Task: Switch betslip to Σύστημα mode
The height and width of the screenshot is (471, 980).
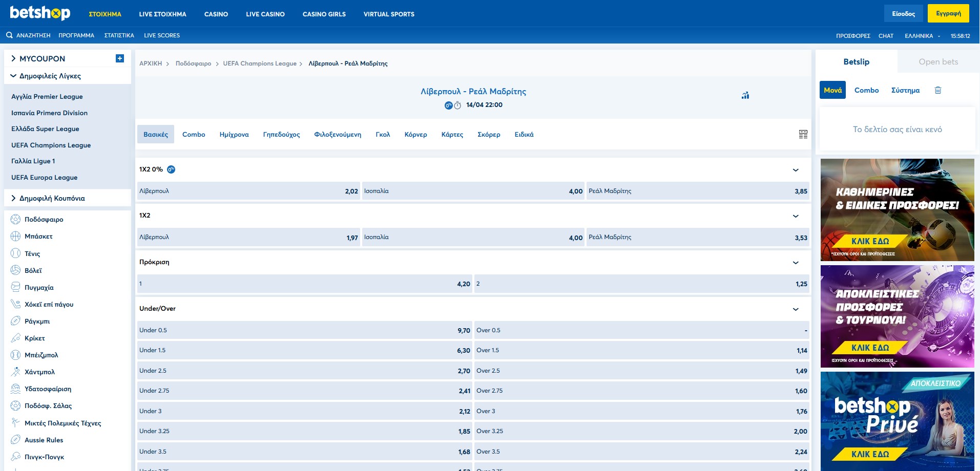Action: pos(905,90)
